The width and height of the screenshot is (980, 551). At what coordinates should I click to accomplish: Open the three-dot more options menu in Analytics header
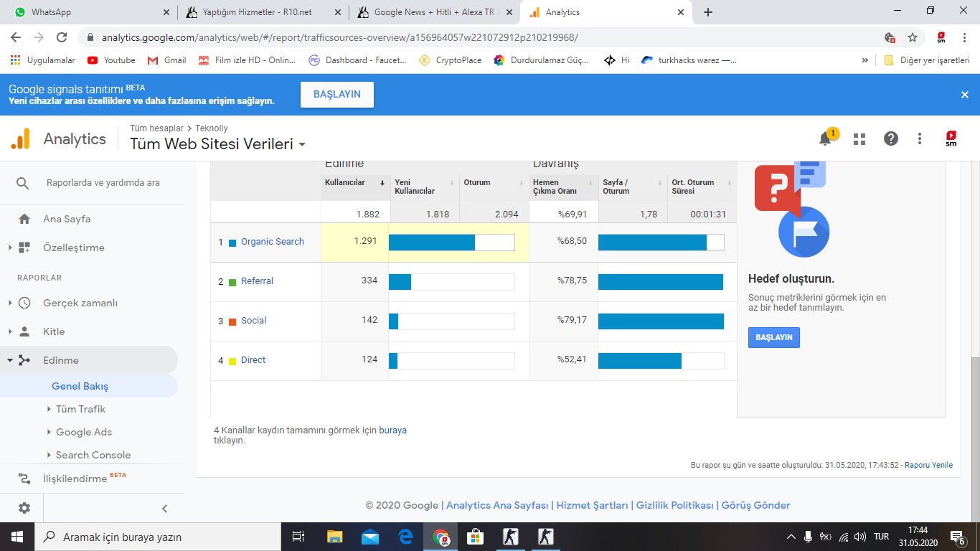click(920, 139)
